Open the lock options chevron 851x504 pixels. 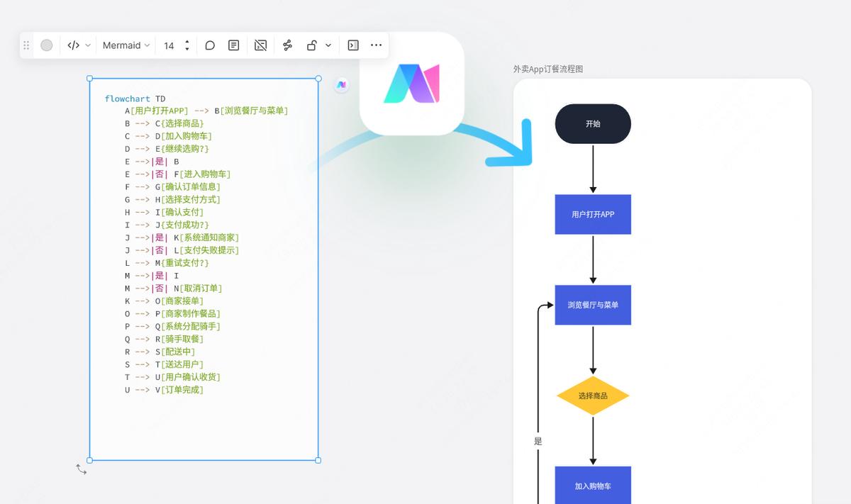pyautogui.click(x=328, y=45)
